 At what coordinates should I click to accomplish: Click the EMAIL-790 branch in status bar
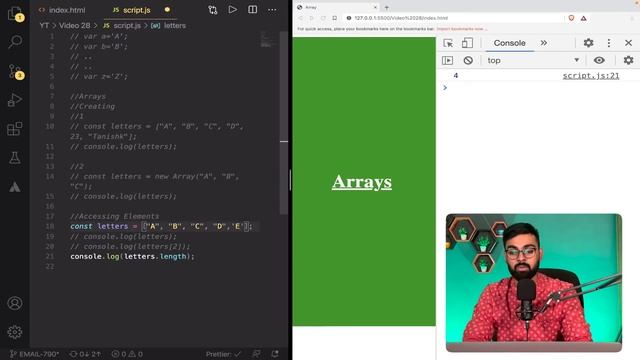click(x=34, y=354)
